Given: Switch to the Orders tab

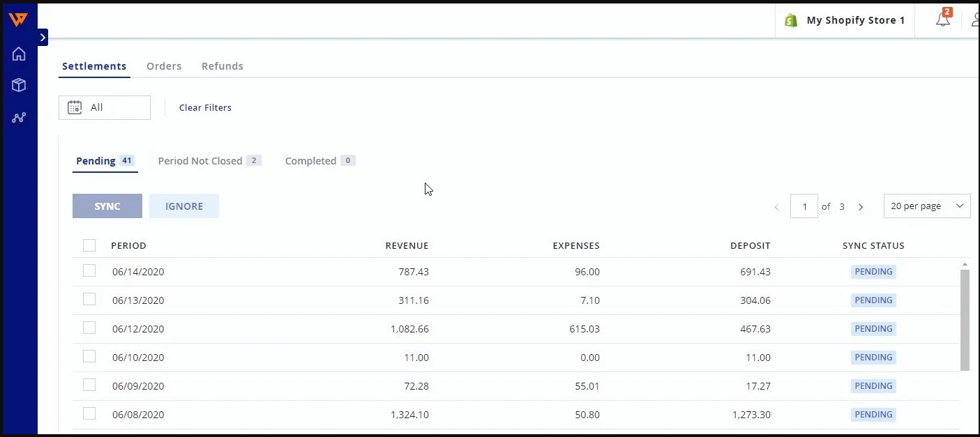Looking at the screenshot, I should click(x=164, y=66).
